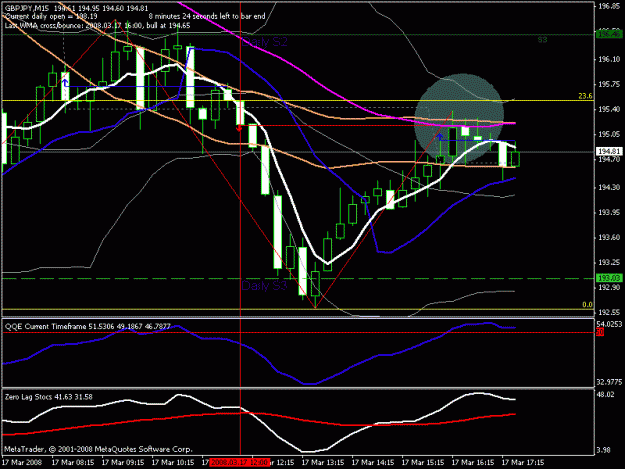Click the '17 Mar 10:15' time label
625x469 pixels.
coord(173,463)
